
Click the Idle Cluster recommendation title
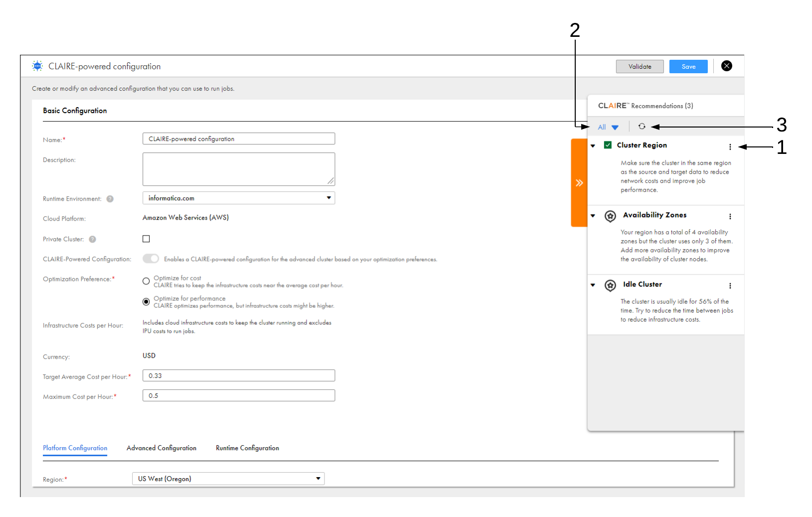coord(643,284)
